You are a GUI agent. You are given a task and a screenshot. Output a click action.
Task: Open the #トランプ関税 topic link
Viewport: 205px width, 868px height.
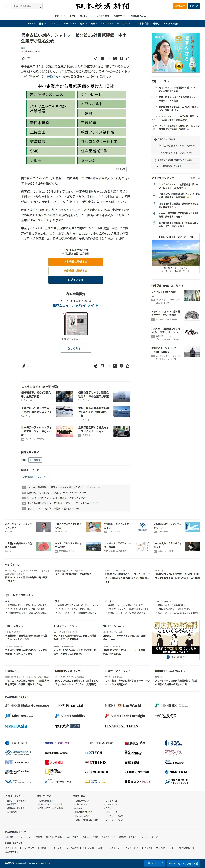[171, 24]
